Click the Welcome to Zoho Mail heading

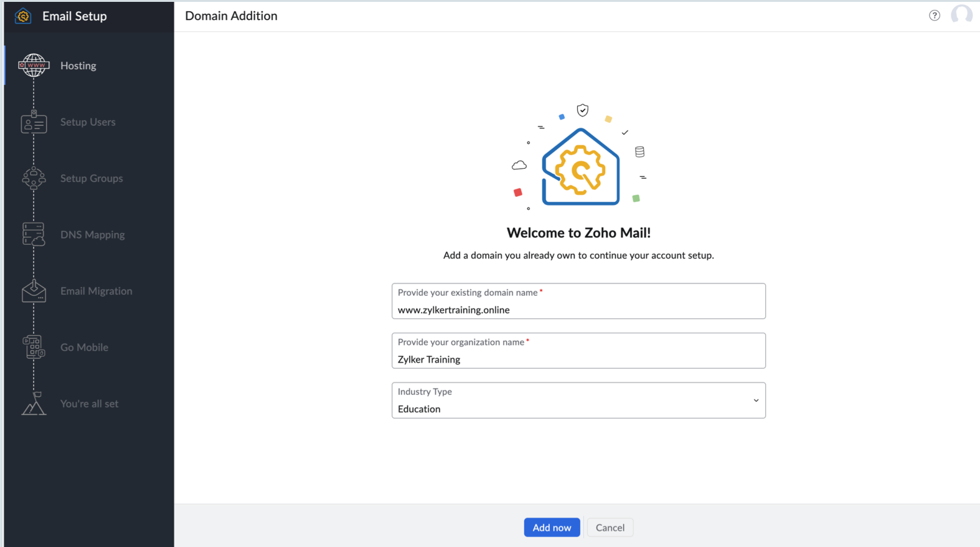click(x=578, y=233)
